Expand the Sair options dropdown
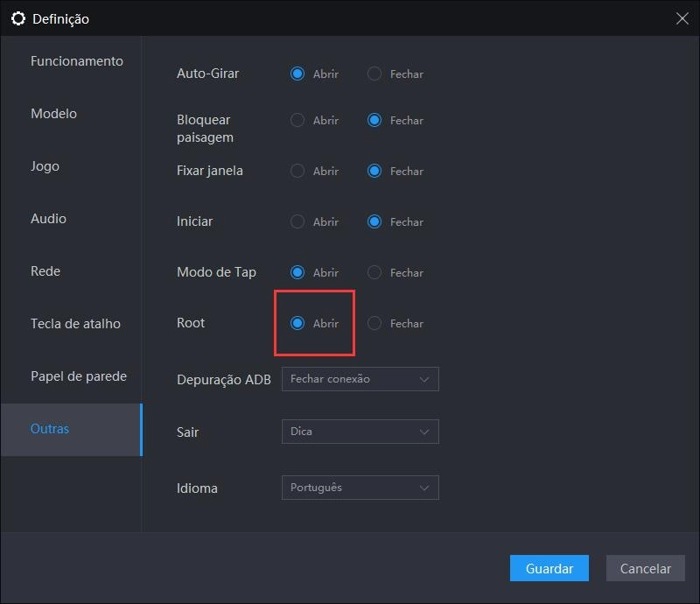The width and height of the screenshot is (700, 604). (x=360, y=432)
